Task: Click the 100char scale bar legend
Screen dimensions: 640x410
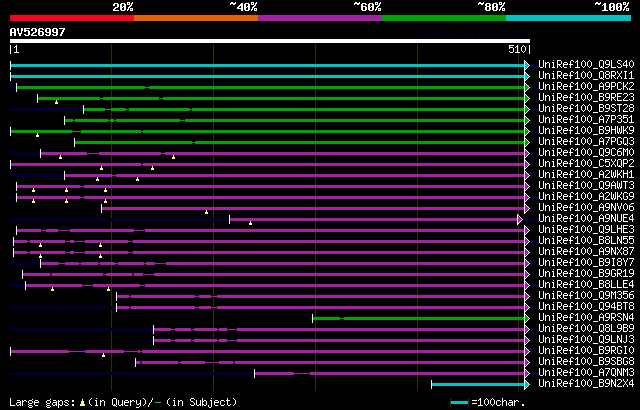Action: click(x=459, y=403)
